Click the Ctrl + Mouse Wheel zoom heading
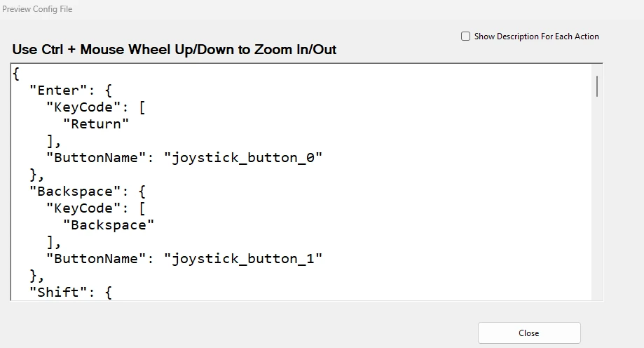Viewport: 644px width, 348px height. click(174, 49)
